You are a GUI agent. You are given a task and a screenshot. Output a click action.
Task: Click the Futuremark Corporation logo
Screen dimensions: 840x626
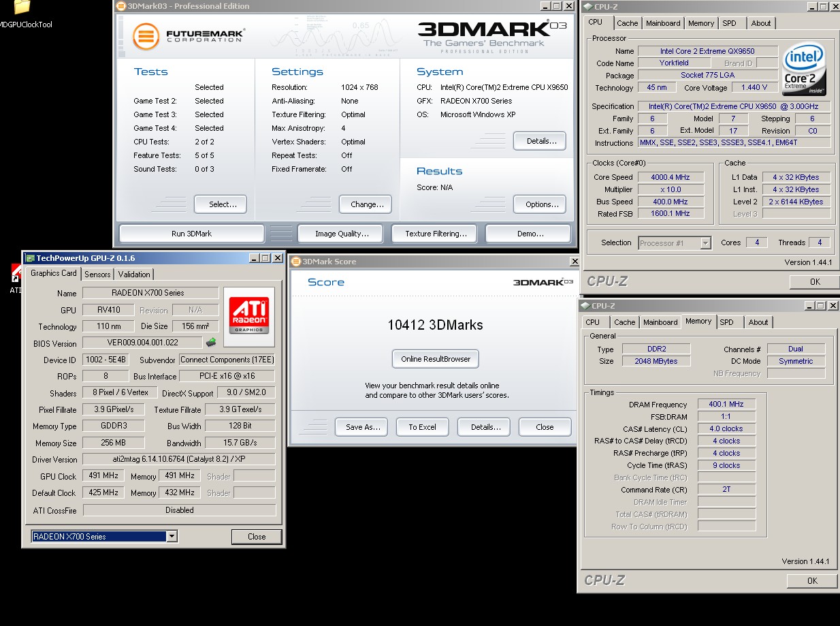click(189, 35)
